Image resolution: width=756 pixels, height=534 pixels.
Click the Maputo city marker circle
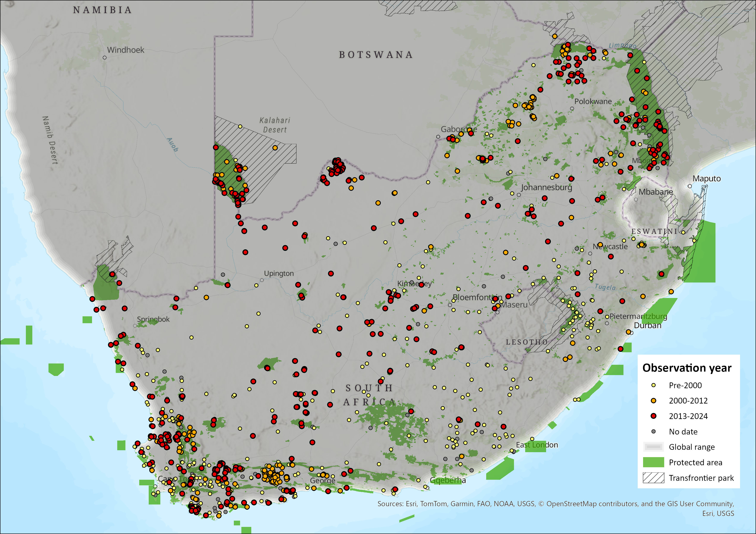point(690,186)
